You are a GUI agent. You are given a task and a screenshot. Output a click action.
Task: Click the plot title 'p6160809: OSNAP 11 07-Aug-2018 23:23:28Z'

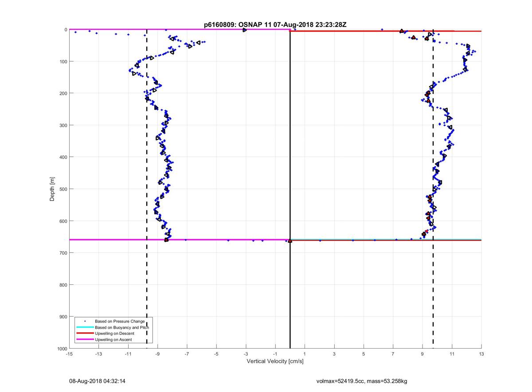pyautogui.click(x=275, y=25)
